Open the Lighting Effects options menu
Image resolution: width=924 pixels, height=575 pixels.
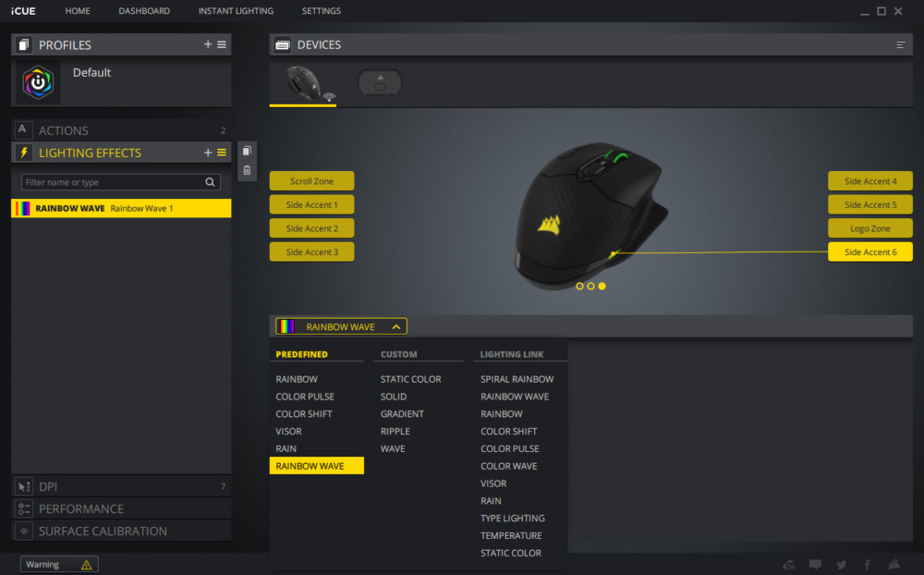(222, 153)
